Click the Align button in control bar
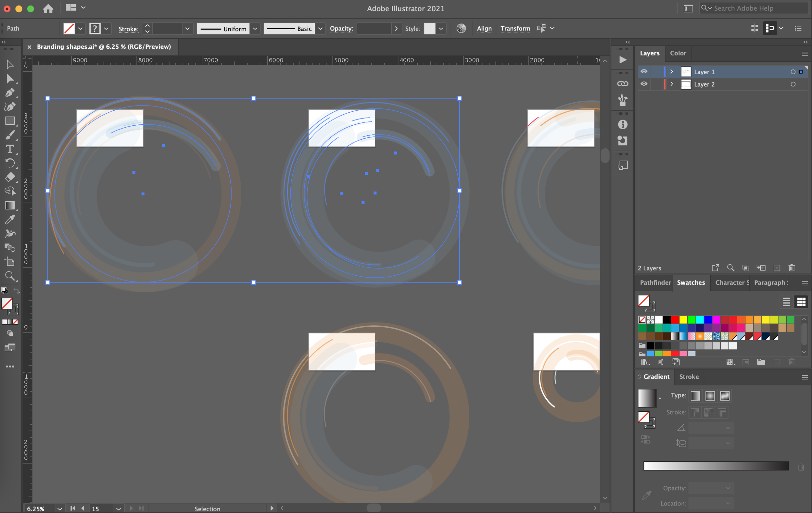The height and width of the screenshot is (513, 812). point(484,29)
